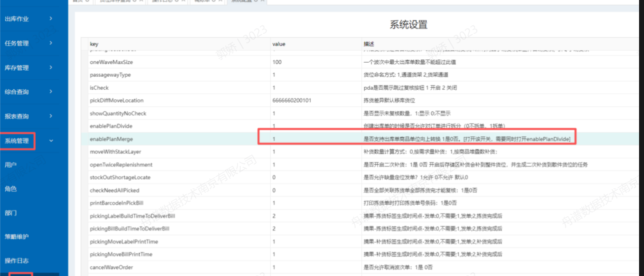The image size is (644, 276).
Task: Select the enablePlanMerge key cell
Action: tap(111, 139)
